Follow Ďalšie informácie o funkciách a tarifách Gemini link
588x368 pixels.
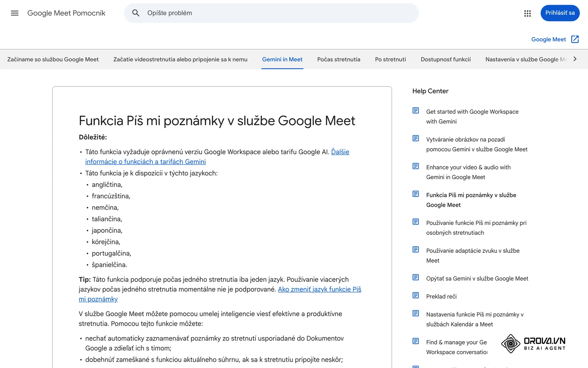pos(217,157)
